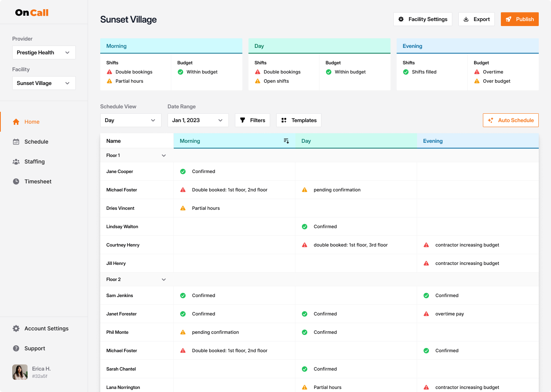This screenshot has height=392, width=551.
Task: Click green check icon in Jane Cooper's row
Action: tap(183, 171)
